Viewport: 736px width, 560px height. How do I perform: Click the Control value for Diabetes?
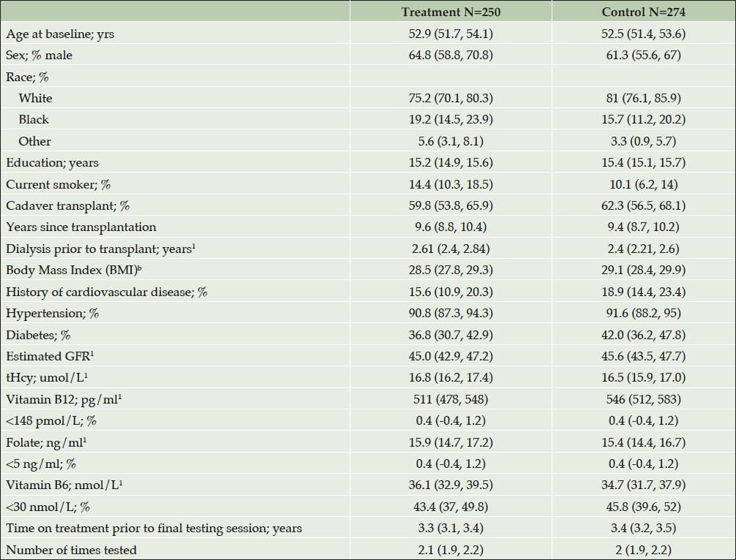[x=643, y=335]
